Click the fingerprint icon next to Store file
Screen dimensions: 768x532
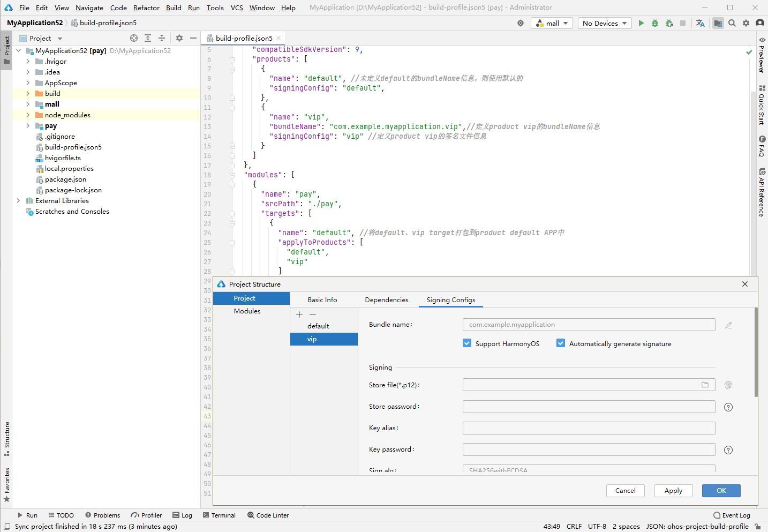coord(728,385)
